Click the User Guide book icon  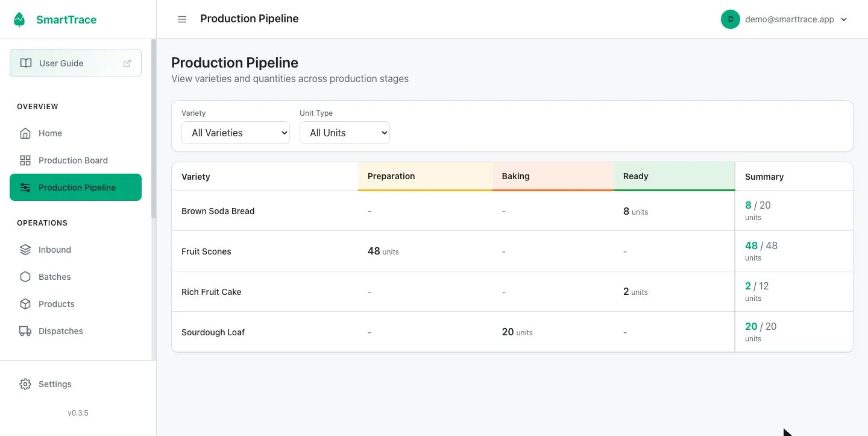tap(26, 63)
